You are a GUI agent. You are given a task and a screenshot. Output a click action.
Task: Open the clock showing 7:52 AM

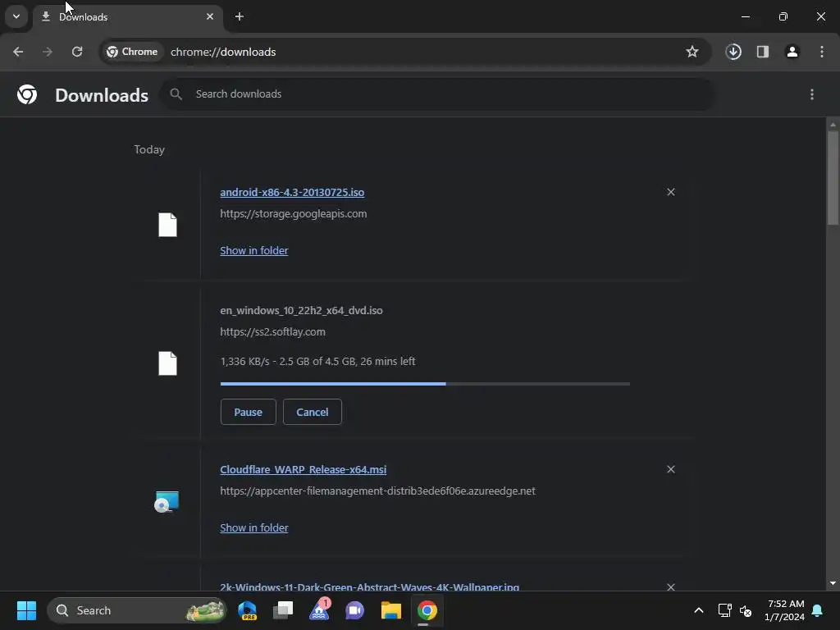pyautogui.click(x=784, y=610)
